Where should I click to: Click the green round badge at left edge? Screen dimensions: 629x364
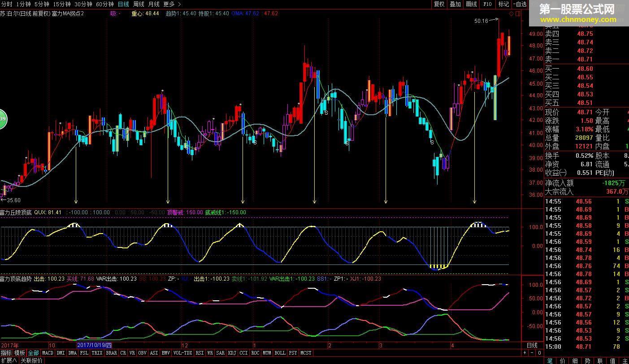tap(2, 119)
